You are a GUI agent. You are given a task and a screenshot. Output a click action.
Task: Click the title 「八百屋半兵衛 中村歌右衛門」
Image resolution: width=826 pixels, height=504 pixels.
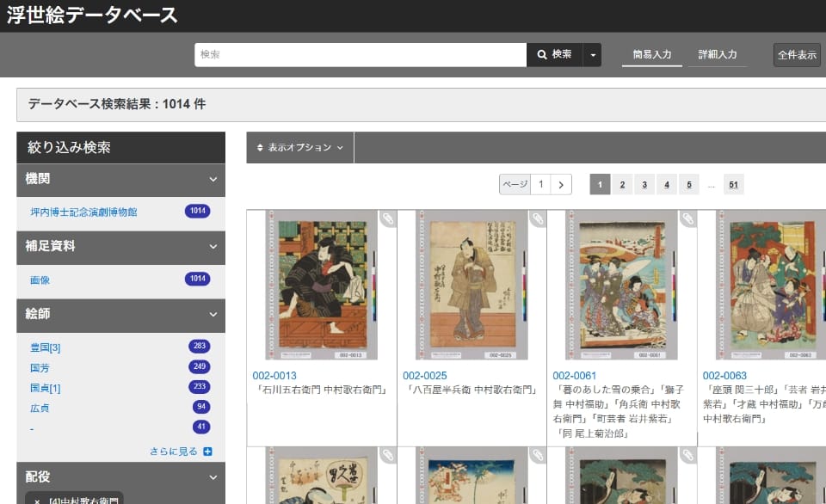pyautogui.click(x=472, y=390)
